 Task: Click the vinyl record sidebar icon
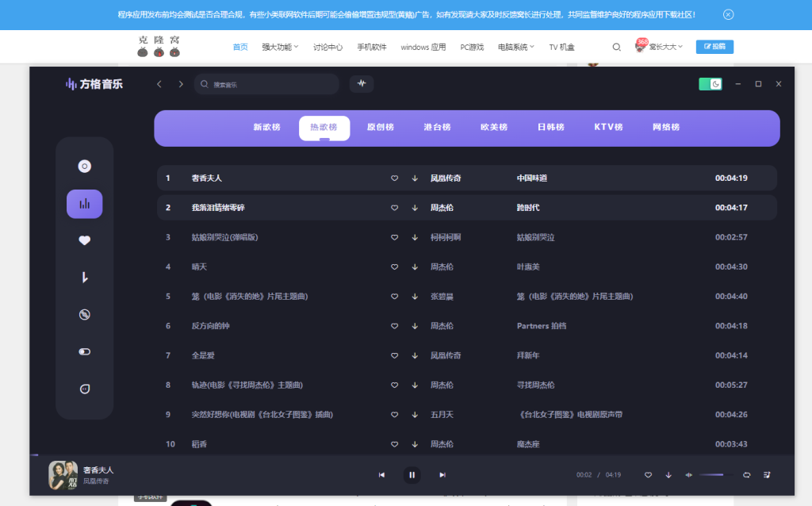84,314
